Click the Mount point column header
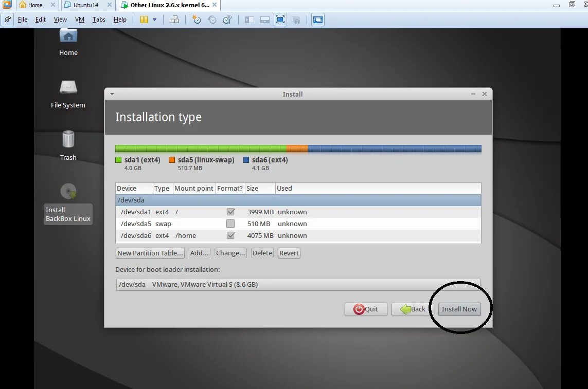The height and width of the screenshot is (389, 588). 194,188
